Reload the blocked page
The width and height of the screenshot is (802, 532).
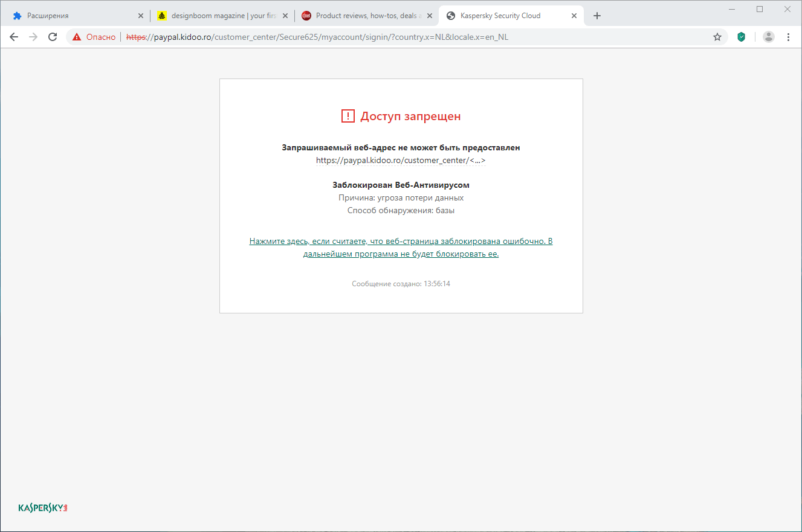53,37
